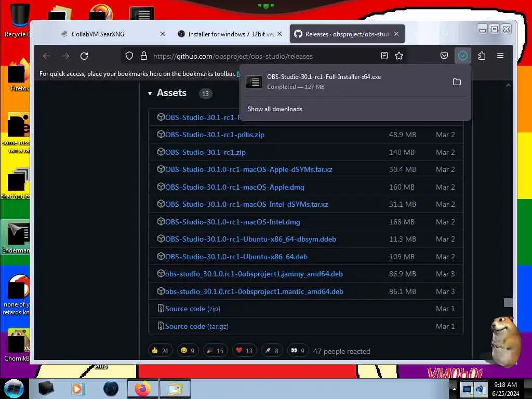The image size is (532, 399).
Task: Click smiley reaction with 9
Action: (188, 351)
